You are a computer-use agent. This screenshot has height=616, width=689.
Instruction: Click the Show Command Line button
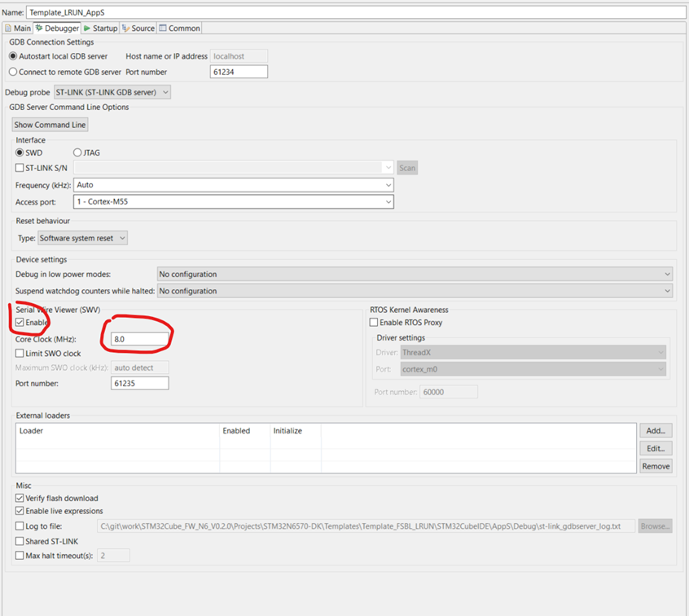(x=50, y=125)
